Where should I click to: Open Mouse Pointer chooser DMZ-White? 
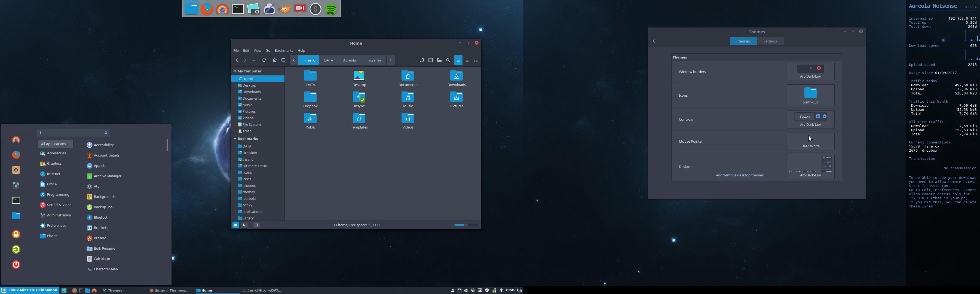point(810,142)
